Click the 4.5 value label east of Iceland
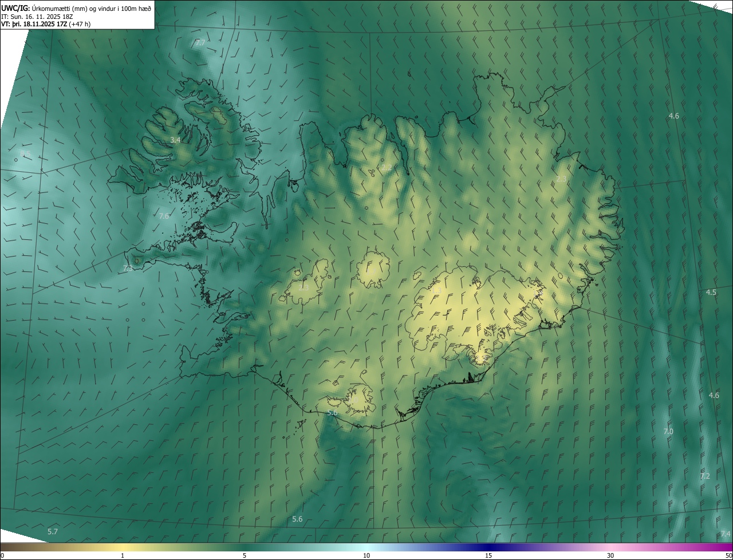 [711, 292]
